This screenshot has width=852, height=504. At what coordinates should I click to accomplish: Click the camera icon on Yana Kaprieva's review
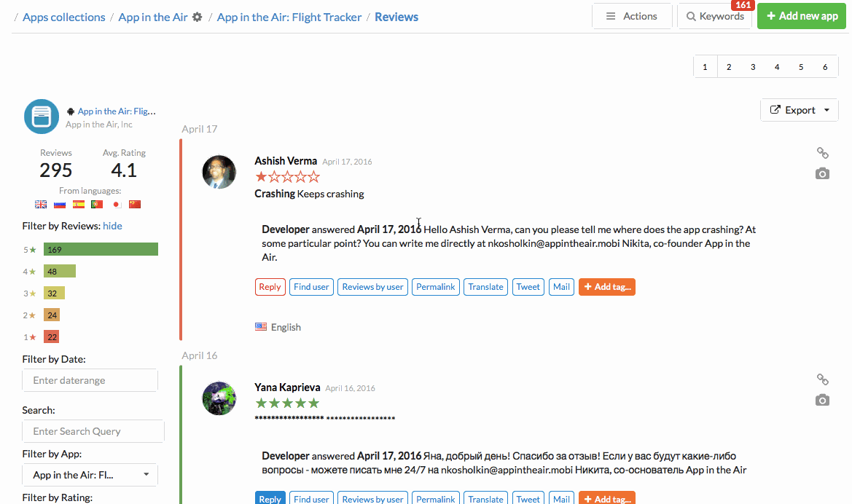coord(822,400)
